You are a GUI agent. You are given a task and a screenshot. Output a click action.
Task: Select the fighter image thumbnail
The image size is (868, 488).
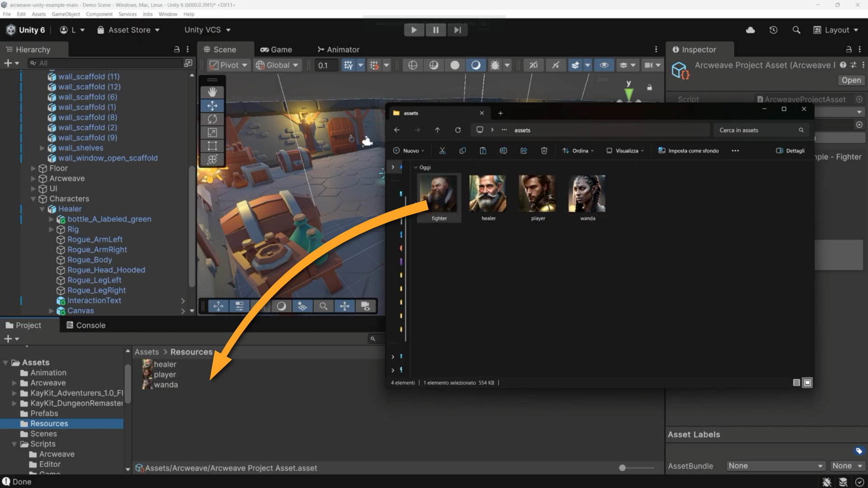[x=438, y=194]
